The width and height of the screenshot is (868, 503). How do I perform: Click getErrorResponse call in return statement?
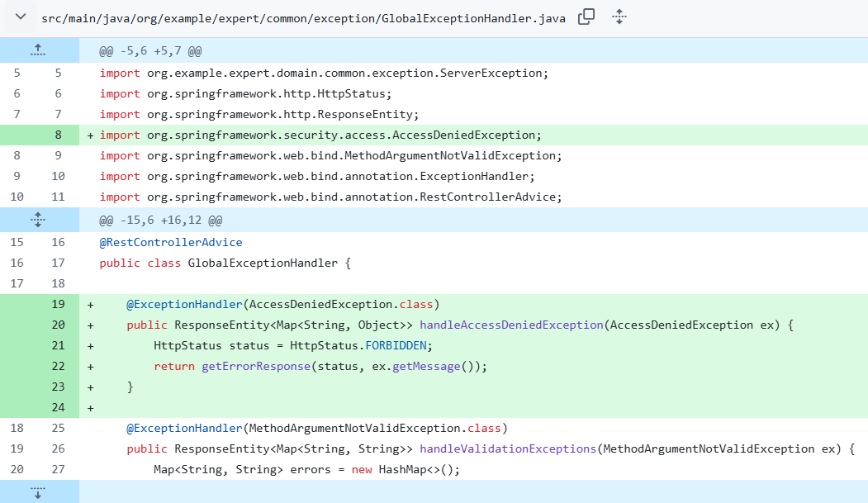(256, 367)
